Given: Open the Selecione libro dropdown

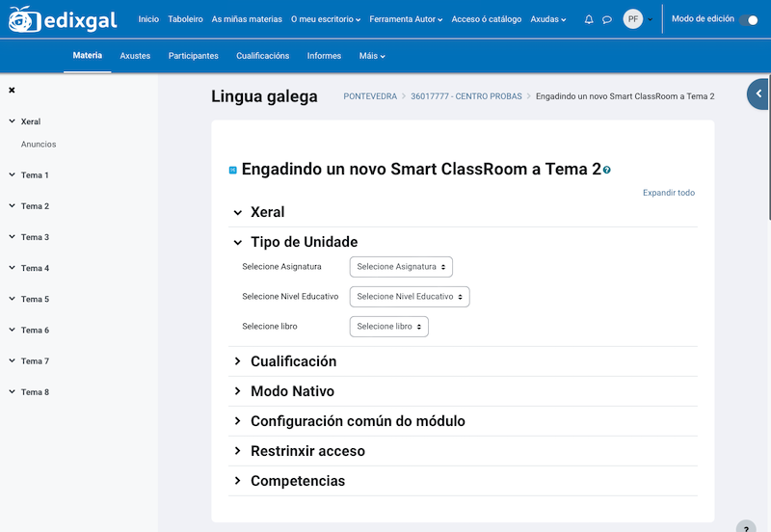Looking at the screenshot, I should click(389, 327).
